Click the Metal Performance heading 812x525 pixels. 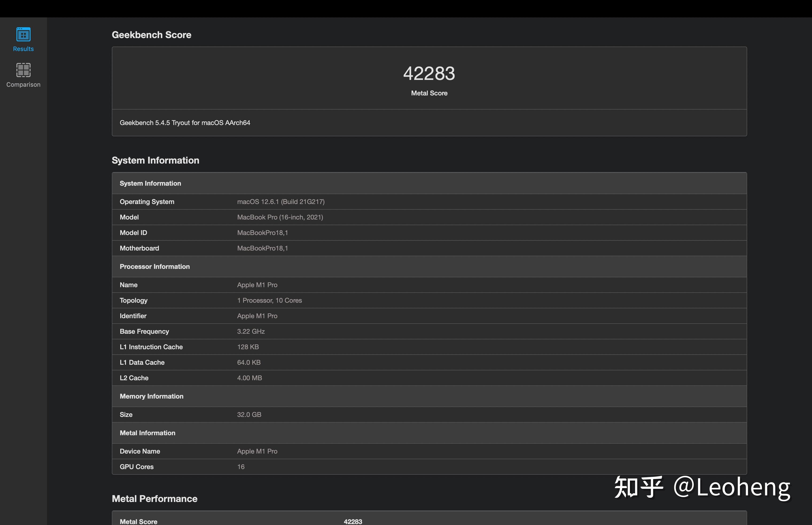(154, 499)
